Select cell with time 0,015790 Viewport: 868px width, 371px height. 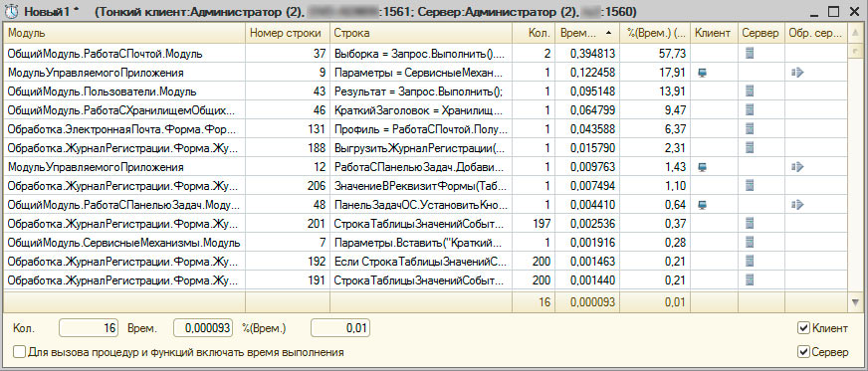point(587,147)
